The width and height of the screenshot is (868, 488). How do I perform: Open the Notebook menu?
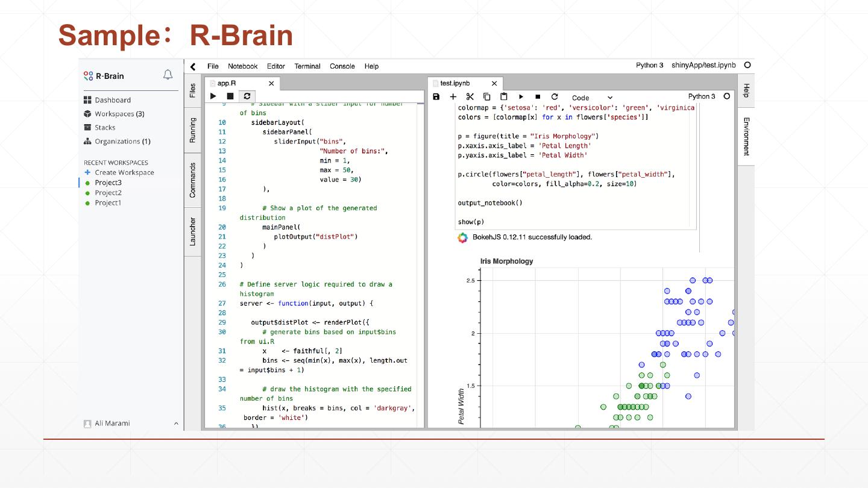[242, 66]
